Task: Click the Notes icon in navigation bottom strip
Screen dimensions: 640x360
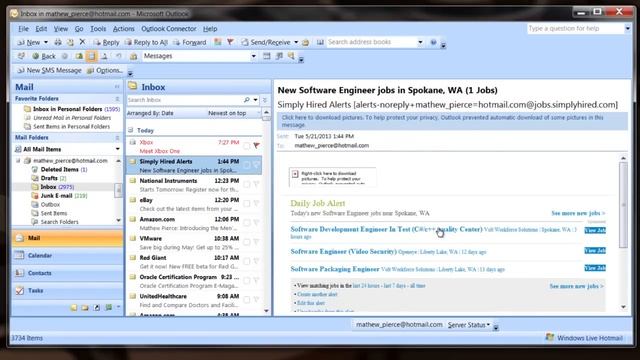Action: pyautogui.click(x=73, y=307)
